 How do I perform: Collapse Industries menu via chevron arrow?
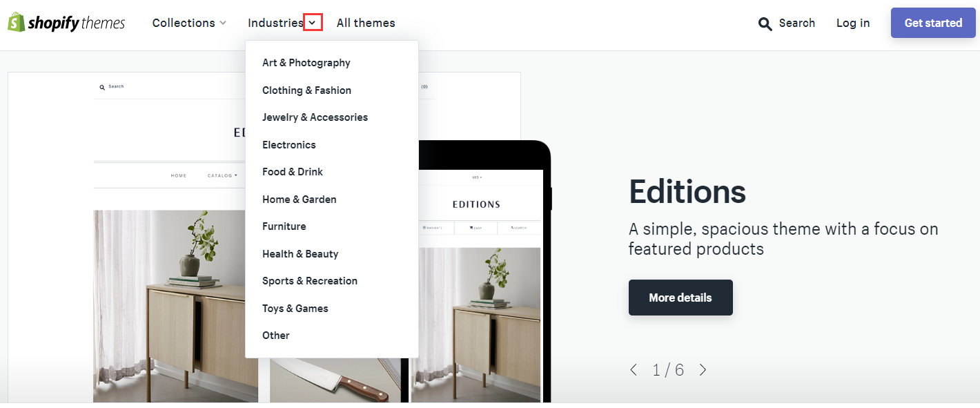[313, 23]
